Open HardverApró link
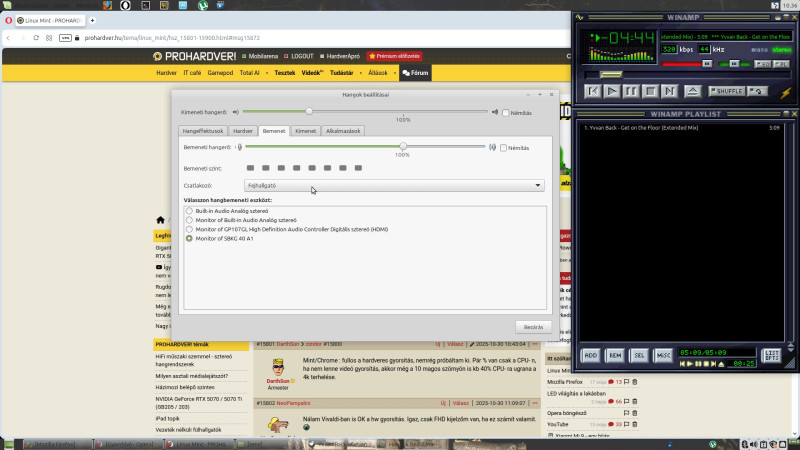 [339, 56]
